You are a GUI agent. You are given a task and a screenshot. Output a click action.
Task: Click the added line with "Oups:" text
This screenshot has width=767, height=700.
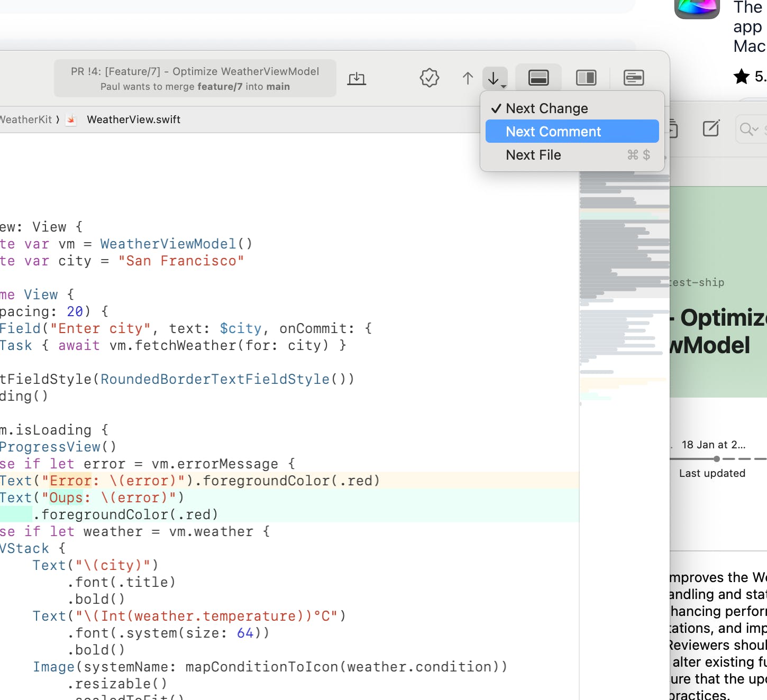coord(289,498)
